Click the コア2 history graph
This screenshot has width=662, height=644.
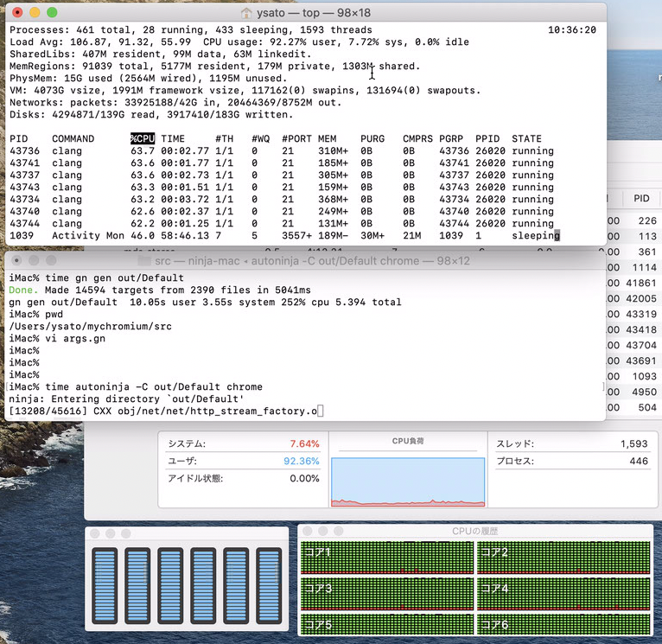(x=563, y=555)
